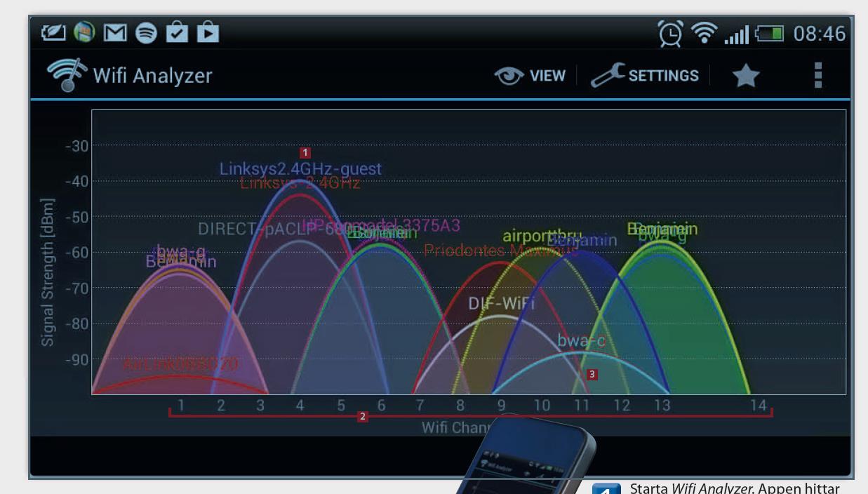Tap the Play Store notification icon

pyautogui.click(x=209, y=34)
